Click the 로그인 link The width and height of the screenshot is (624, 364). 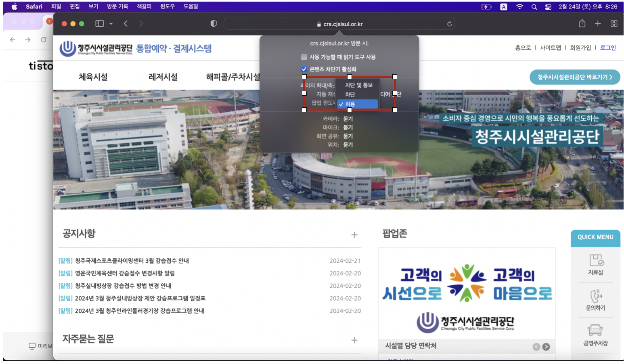[608, 48]
